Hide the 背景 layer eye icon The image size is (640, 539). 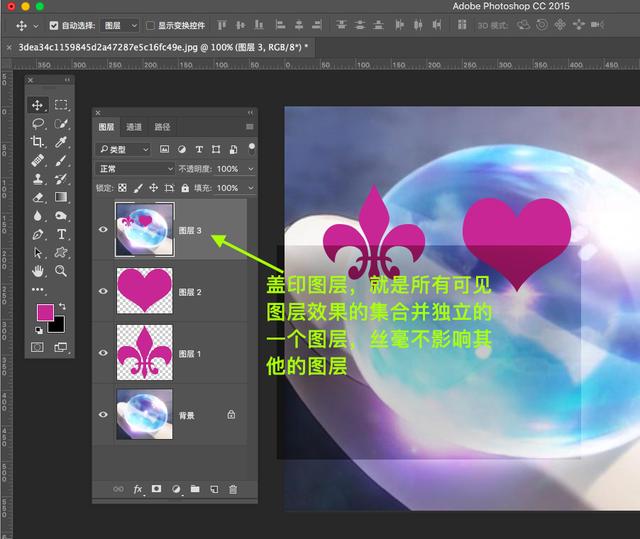click(x=103, y=415)
